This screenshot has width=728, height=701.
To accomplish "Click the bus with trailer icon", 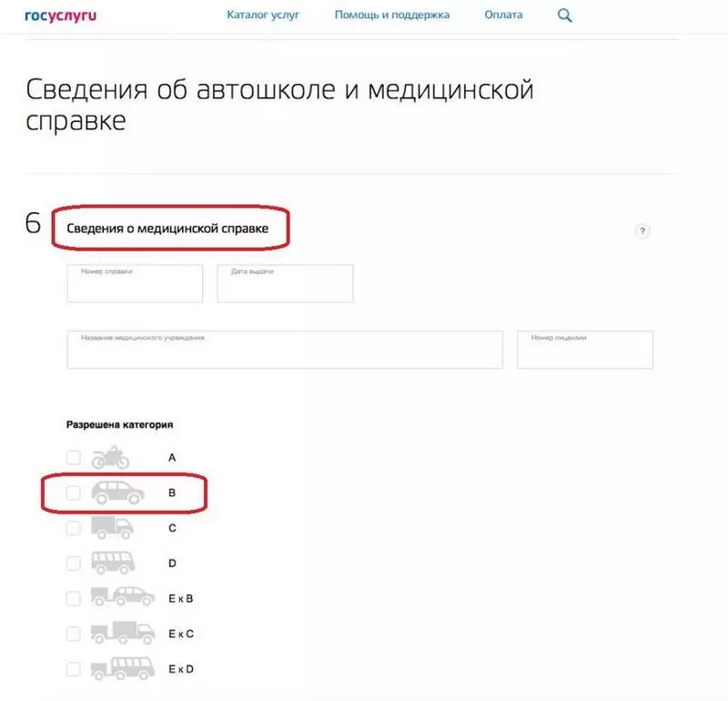I will click(123, 668).
